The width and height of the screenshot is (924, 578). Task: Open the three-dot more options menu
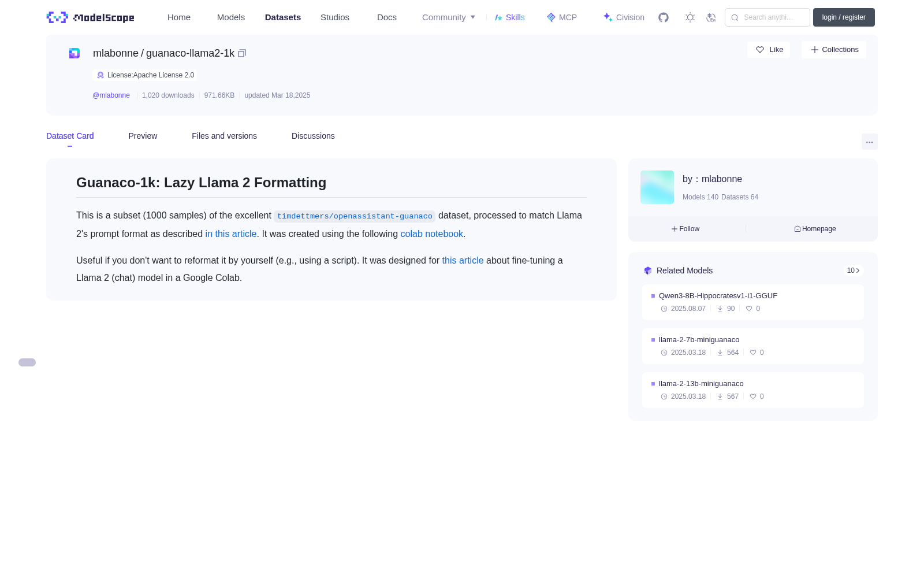869,142
